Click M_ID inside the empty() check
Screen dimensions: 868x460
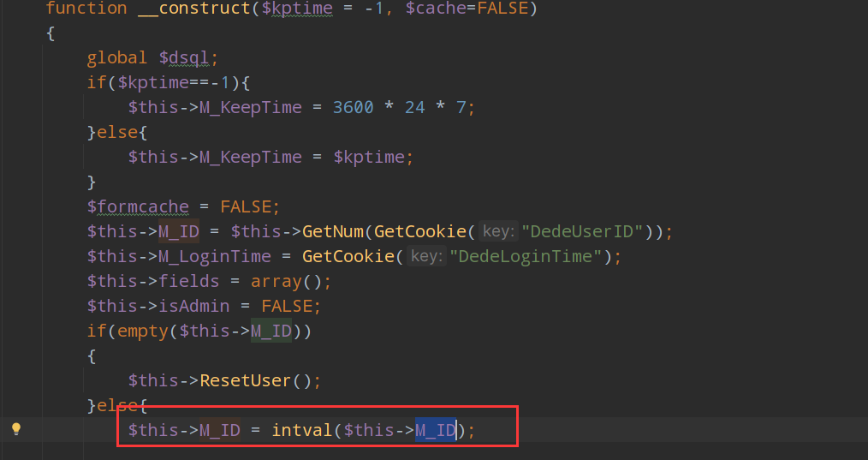271,331
